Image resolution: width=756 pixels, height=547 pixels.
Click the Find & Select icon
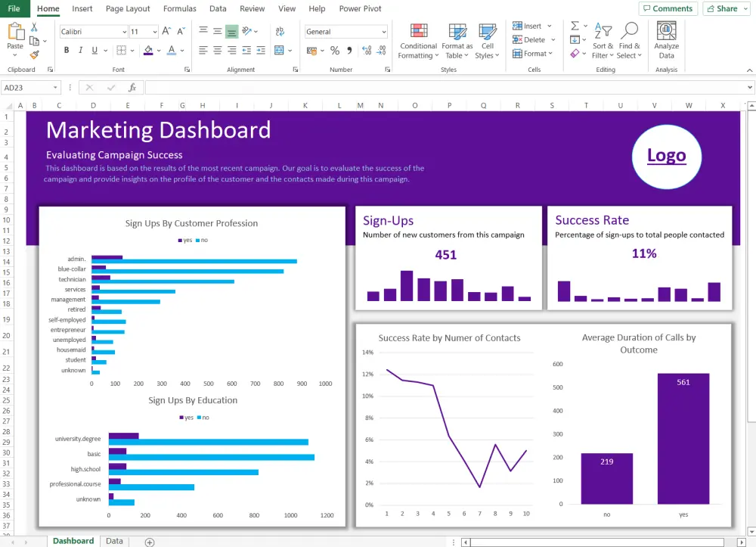pyautogui.click(x=630, y=41)
